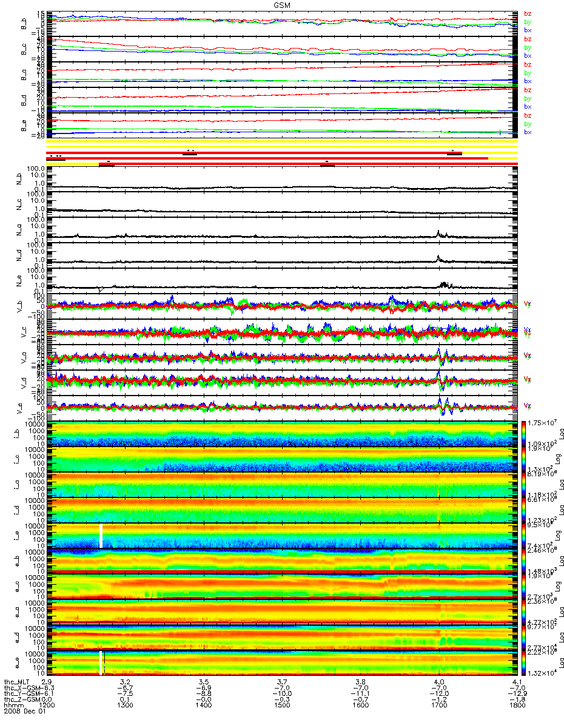Select the V_a velocity axis label
The height and width of the screenshot is (728, 564).
[x=24, y=357]
